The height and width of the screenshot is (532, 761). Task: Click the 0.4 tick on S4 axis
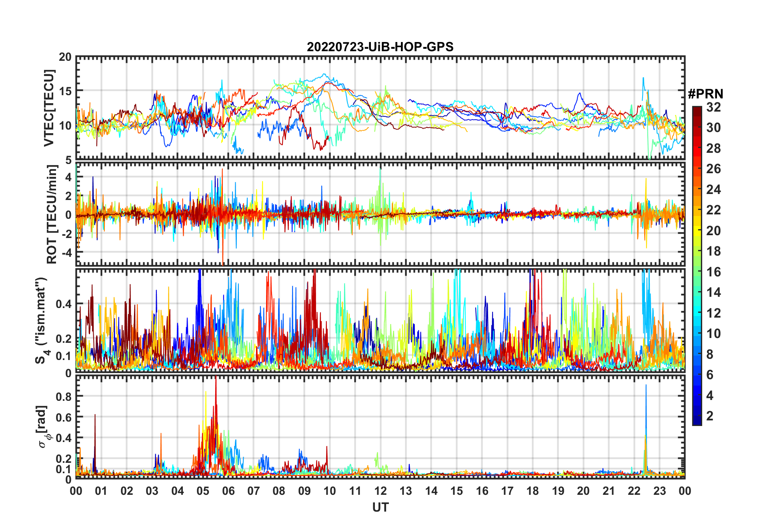pyautogui.click(x=64, y=304)
